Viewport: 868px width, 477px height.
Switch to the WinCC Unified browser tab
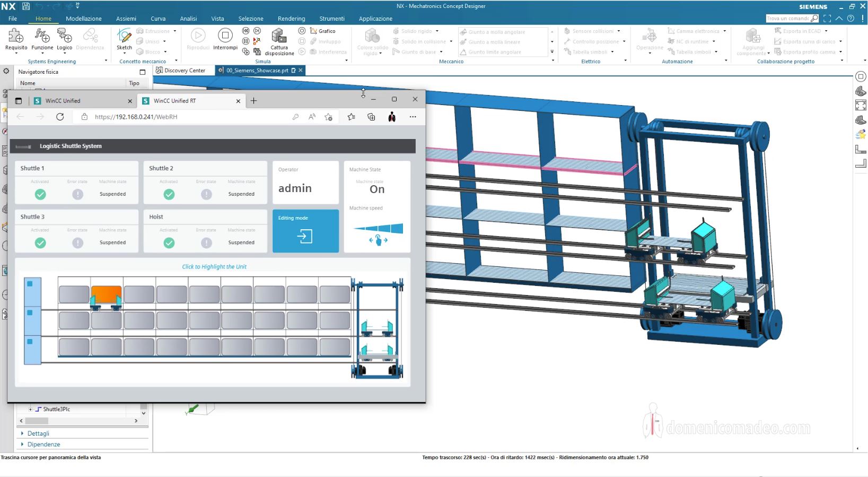[x=84, y=101]
